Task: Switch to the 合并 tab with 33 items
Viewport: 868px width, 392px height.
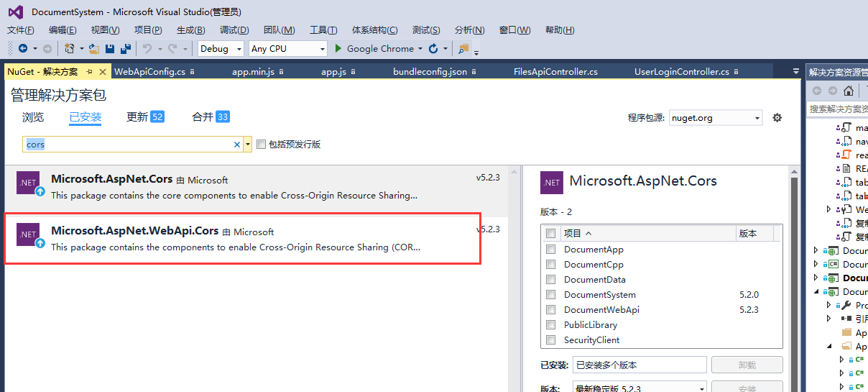Action: coord(211,117)
